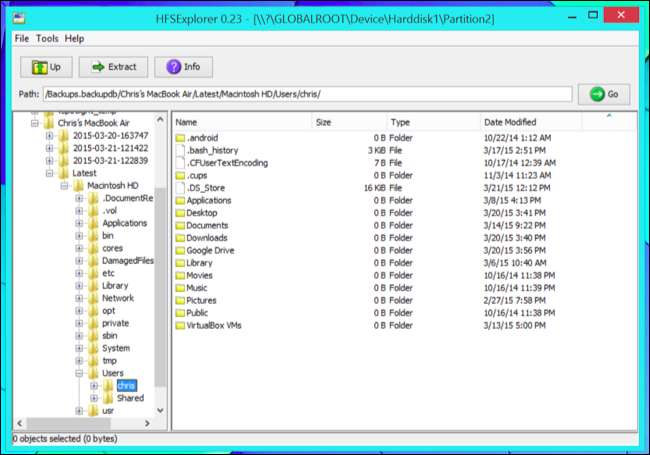Click the VirtualBox VMs folder icon

[x=180, y=326]
